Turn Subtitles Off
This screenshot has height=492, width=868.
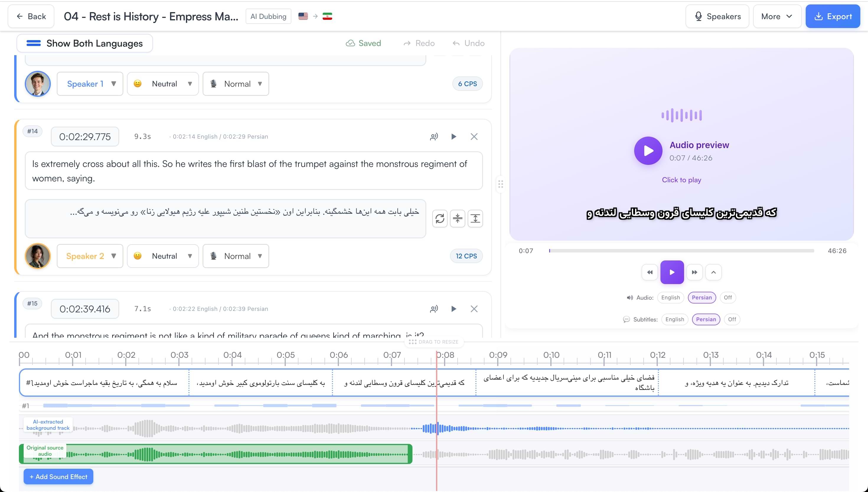732,320
